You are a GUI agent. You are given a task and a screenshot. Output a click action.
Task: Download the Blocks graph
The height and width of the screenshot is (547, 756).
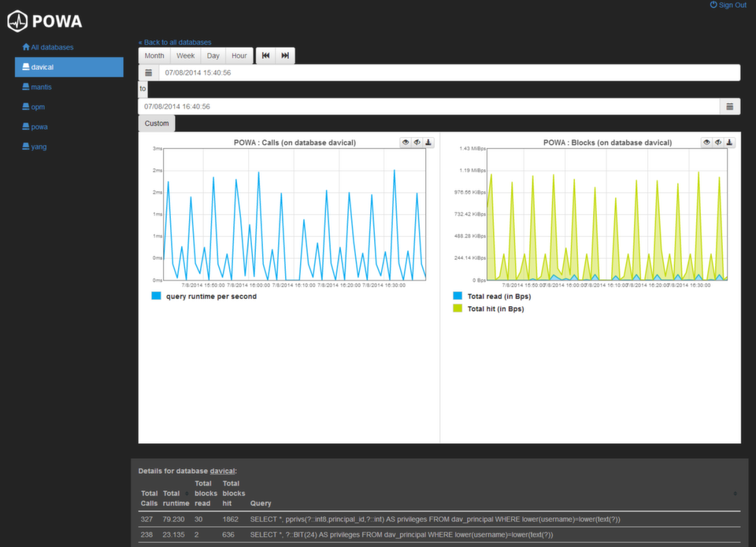tap(729, 142)
